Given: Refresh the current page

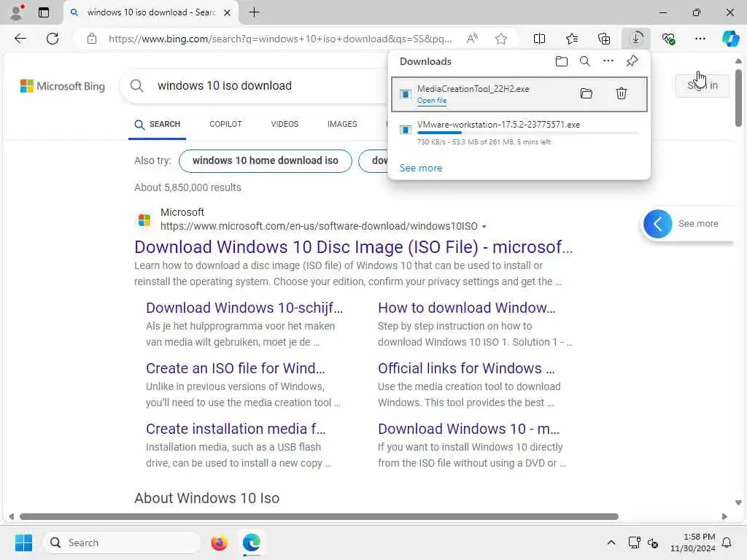Looking at the screenshot, I should (53, 39).
